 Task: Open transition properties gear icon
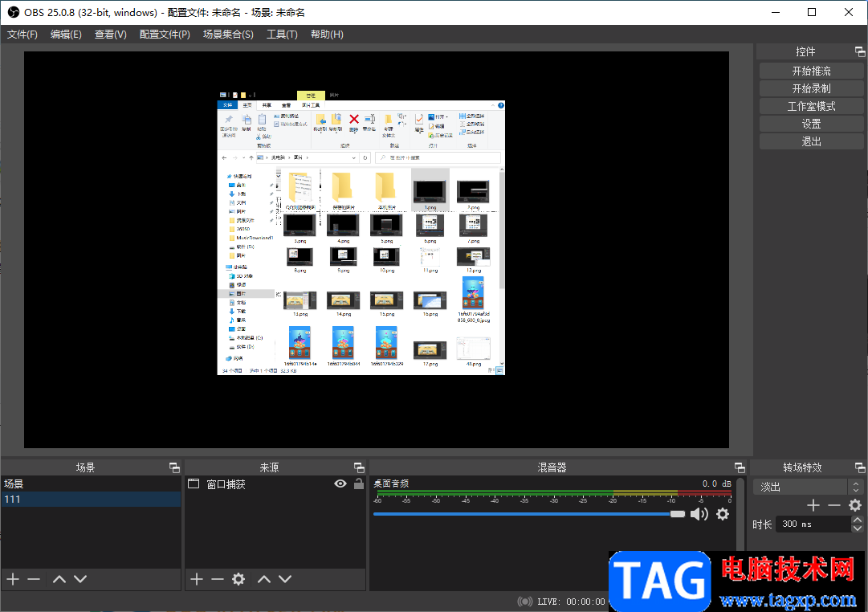[855, 505]
